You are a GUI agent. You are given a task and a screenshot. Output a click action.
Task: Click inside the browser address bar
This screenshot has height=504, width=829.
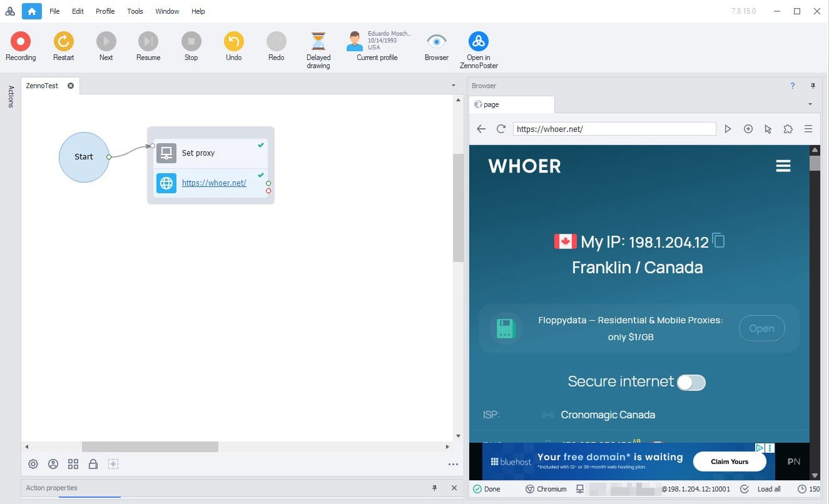pyautogui.click(x=614, y=129)
